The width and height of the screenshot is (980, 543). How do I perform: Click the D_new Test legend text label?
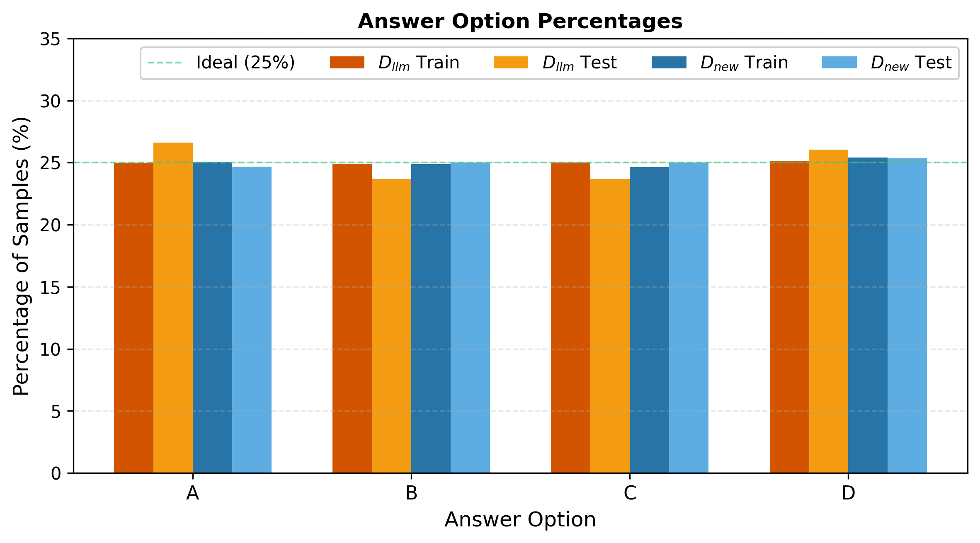[x=911, y=63]
